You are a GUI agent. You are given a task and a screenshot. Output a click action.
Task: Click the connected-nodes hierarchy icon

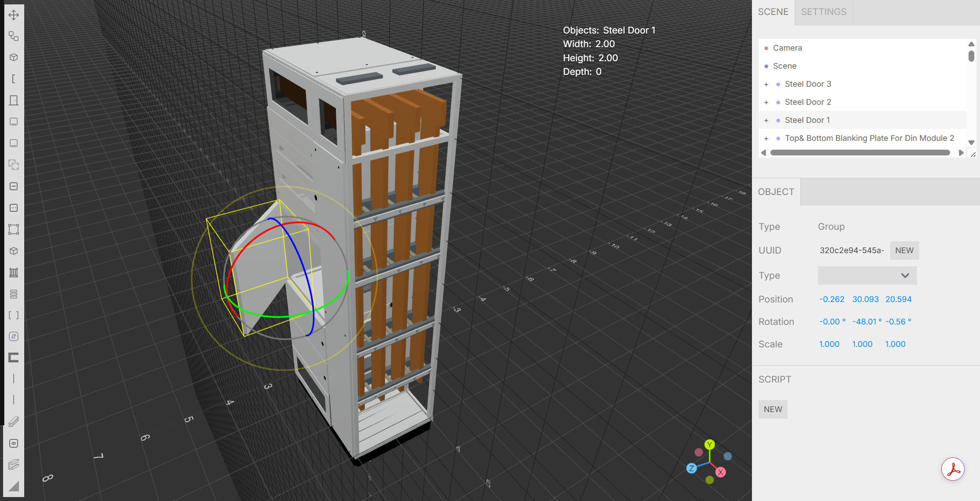click(x=14, y=36)
